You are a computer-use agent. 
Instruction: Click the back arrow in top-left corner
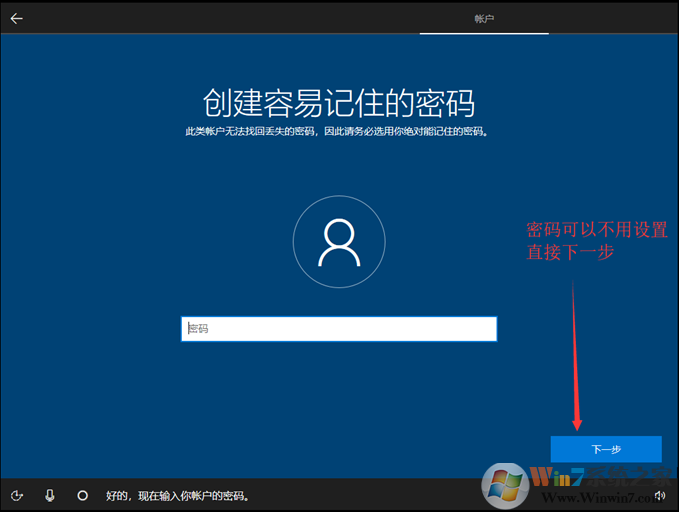tap(16, 18)
